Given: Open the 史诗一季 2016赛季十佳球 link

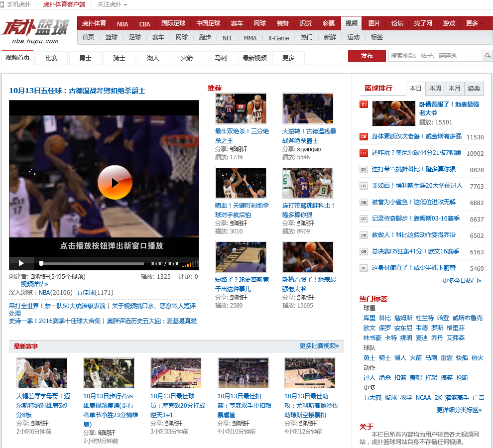Looking at the screenshot, I should (x=55, y=321).
